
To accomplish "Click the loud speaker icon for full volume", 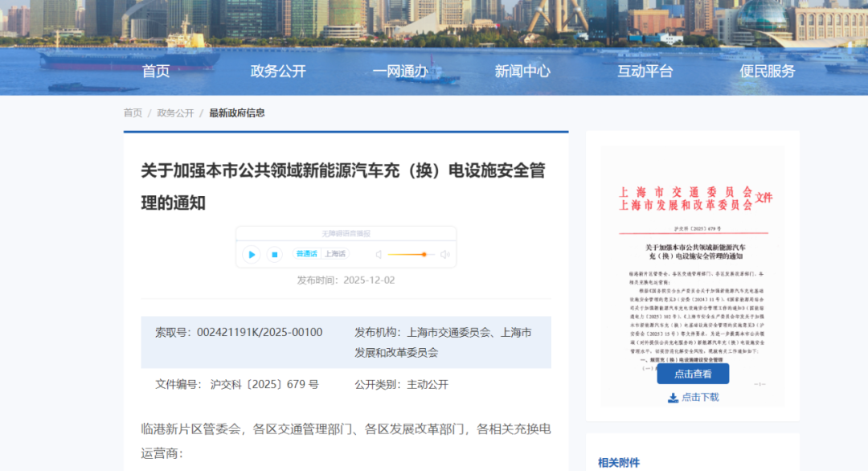I will coord(444,254).
